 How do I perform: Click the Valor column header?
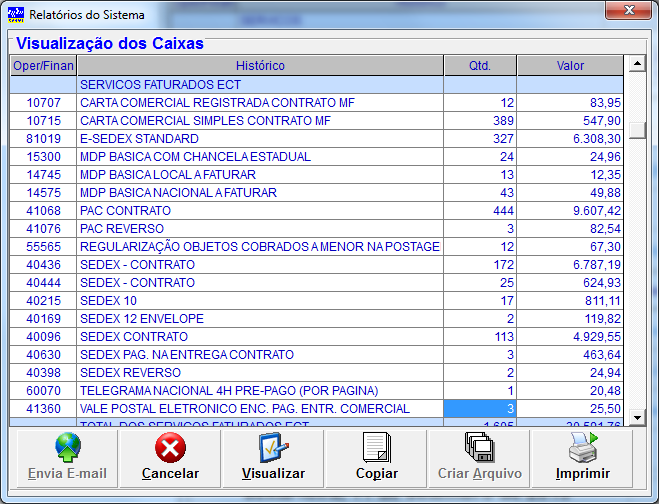coord(570,66)
